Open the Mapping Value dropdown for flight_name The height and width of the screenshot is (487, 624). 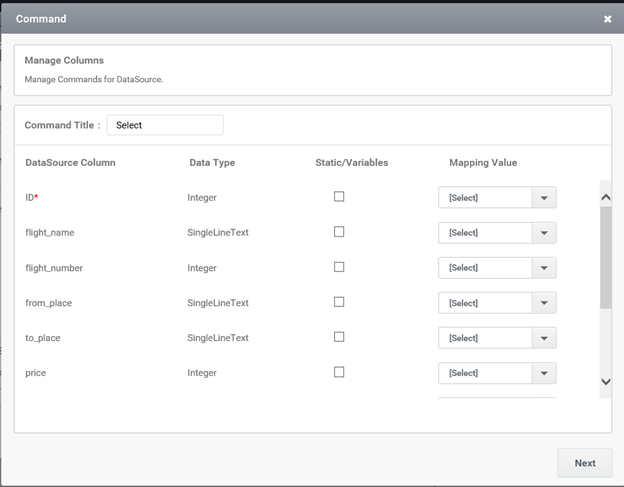coord(497,233)
